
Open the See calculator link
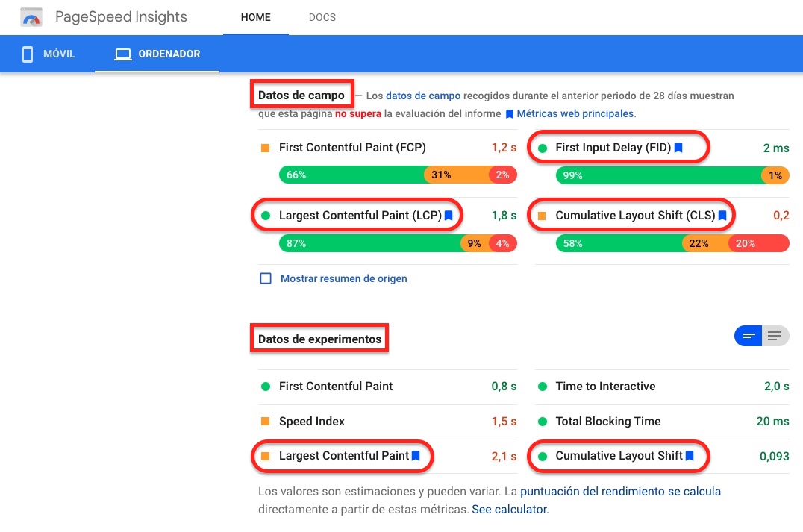pyautogui.click(x=510, y=510)
